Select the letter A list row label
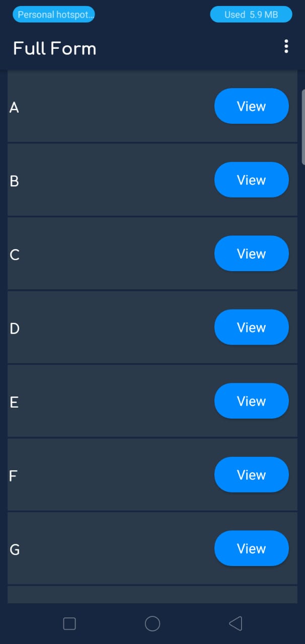This screenshot has width=305, height=644. pos(14,108)
